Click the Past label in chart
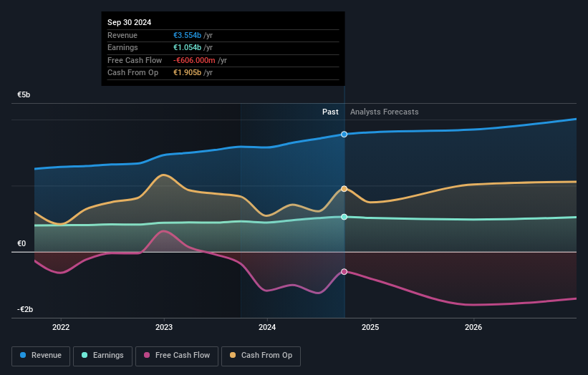 330,112
